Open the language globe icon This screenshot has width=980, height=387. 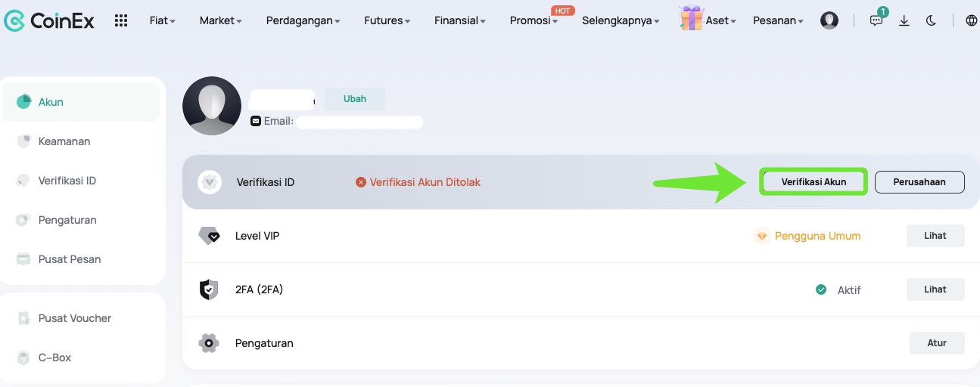pyautogui.click(x=972, y=20)
